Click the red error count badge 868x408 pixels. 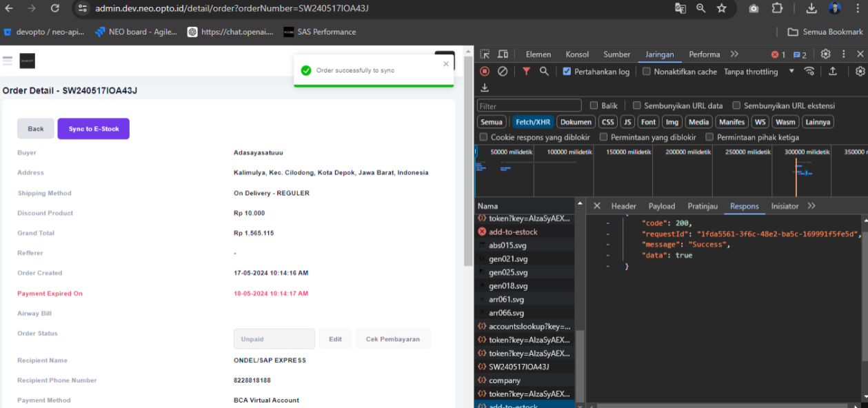[x=778, y=54]
